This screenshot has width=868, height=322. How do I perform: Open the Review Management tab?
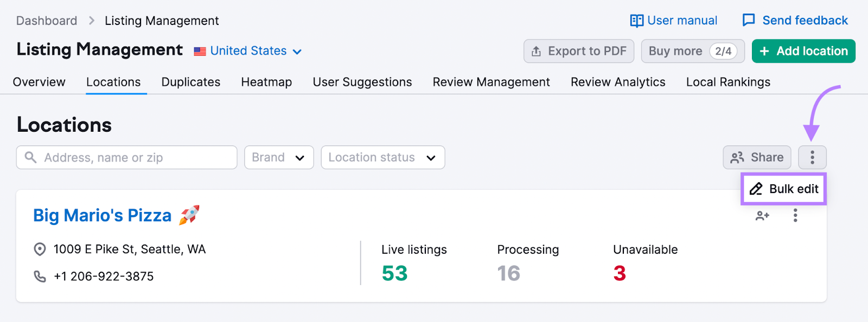[491, 82]
